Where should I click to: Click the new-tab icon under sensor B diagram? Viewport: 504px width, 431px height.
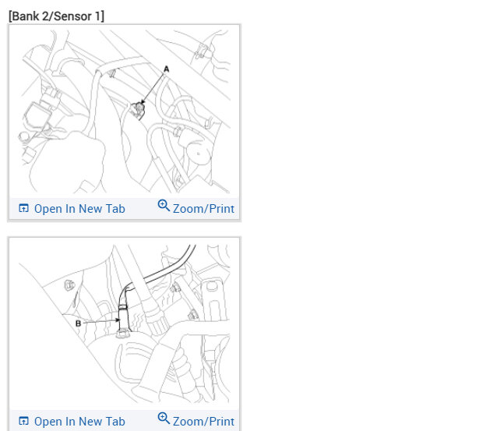tap(23, 421)
